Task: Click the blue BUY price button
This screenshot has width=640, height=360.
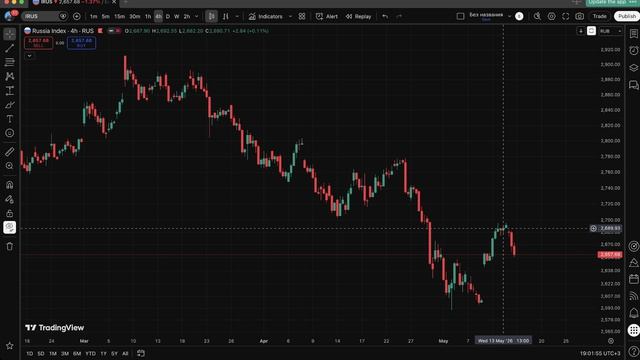Action: tap(81, 43)
